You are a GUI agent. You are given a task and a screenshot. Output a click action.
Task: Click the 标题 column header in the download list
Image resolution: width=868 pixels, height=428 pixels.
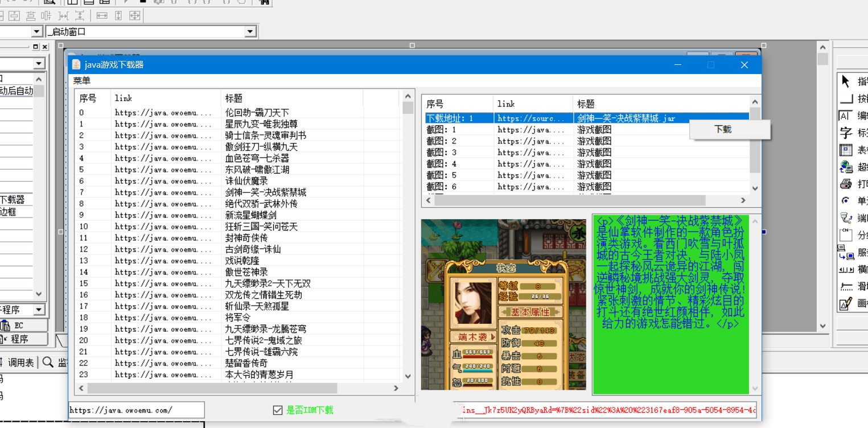pos(661,104)
